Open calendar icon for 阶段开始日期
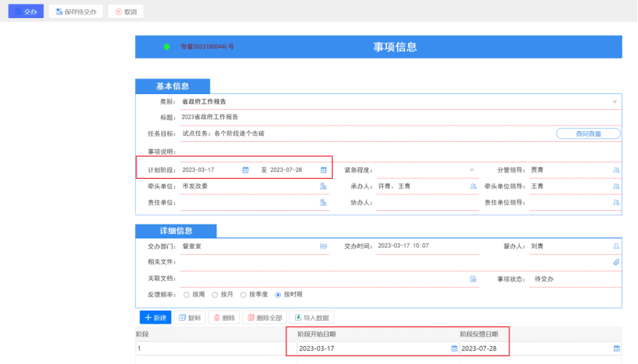The image size is (638, 364). click(x=454, y=348)
